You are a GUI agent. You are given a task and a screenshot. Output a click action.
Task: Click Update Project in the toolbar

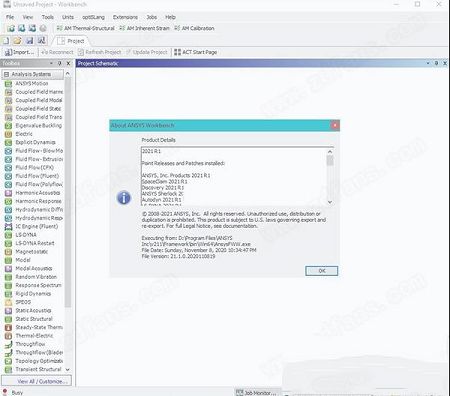[x=147, y=52]
